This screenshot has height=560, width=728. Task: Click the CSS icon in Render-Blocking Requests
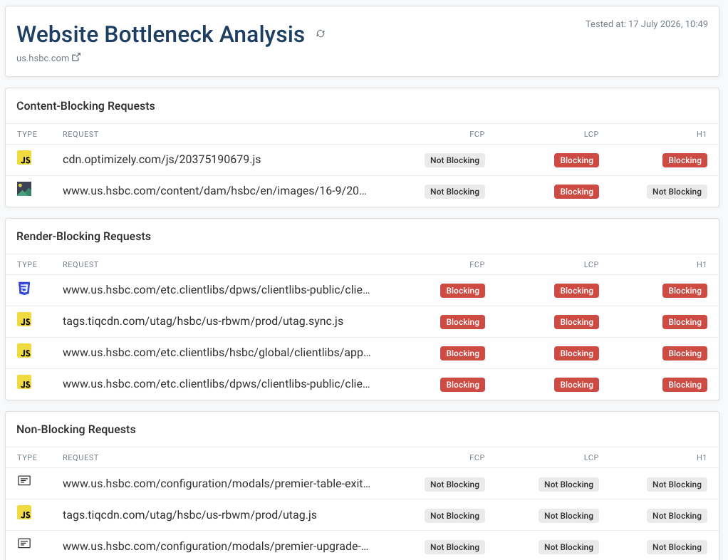(24, 289)
